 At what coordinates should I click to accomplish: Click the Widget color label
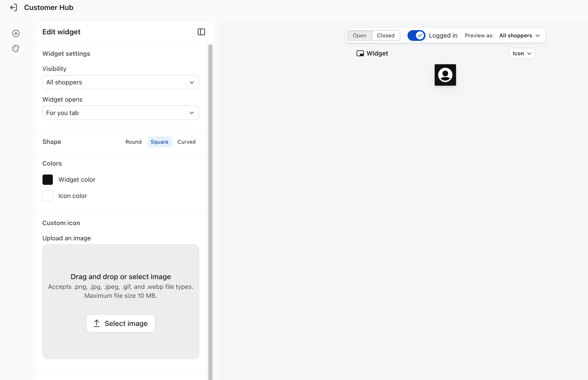(x=77, y=180)
